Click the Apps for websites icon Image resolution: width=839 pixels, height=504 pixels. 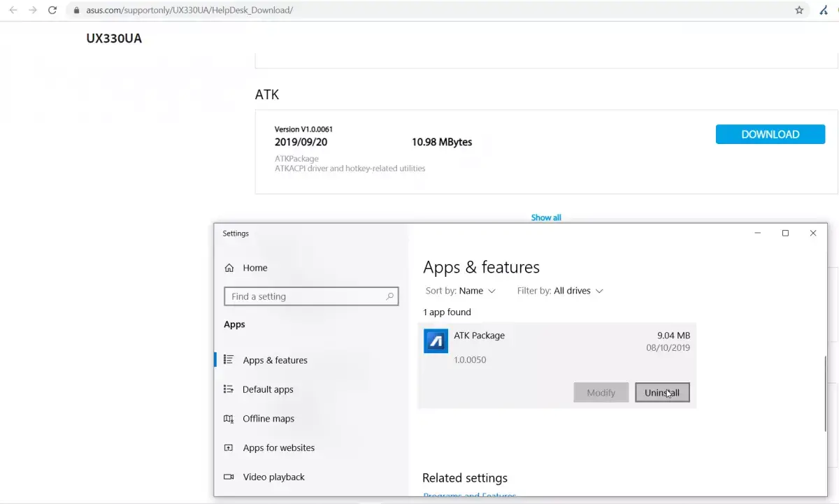[229, 448]
